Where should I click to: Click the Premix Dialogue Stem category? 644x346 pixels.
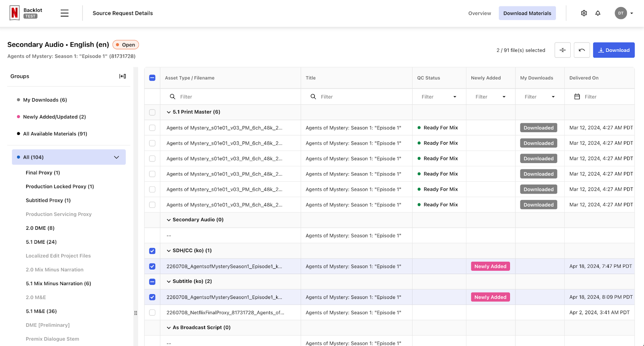click(52, 339)
